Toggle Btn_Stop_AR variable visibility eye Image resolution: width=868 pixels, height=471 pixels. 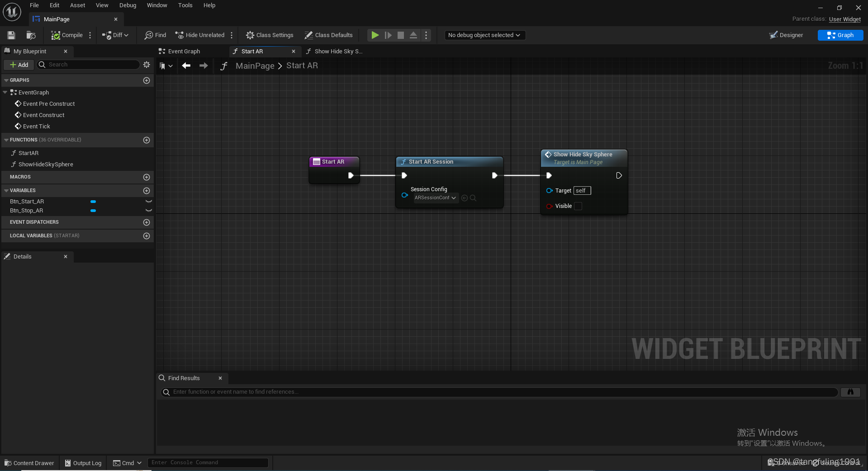(148, 211)
